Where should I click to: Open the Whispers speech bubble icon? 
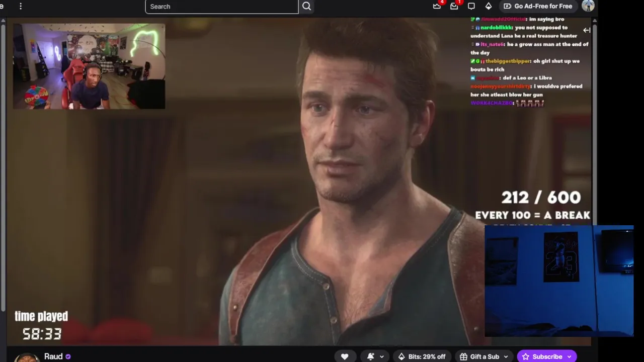tap(471, 6)
